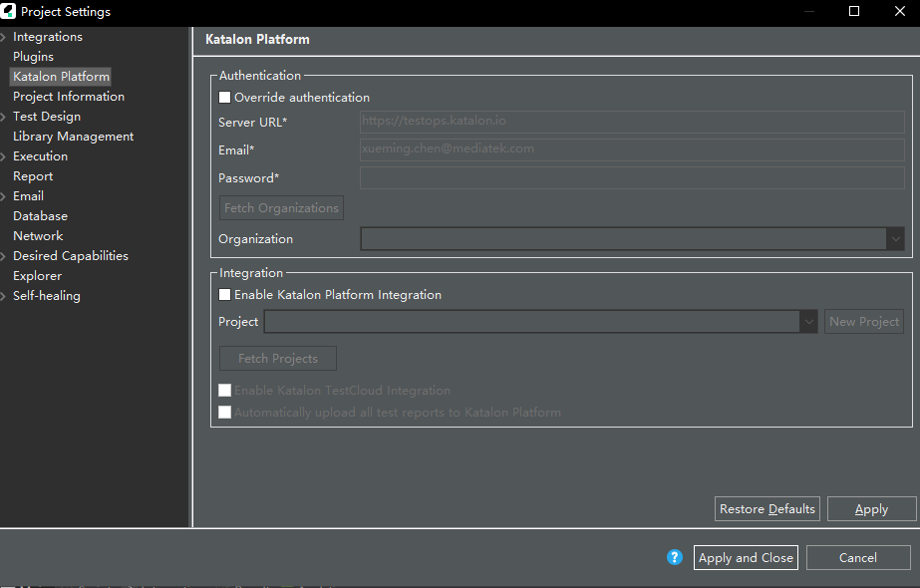This screenshot has height=588, width=920.
Task: Click the Fetch Organizations button
Action: pyautogui.click(x=282, y=207)
